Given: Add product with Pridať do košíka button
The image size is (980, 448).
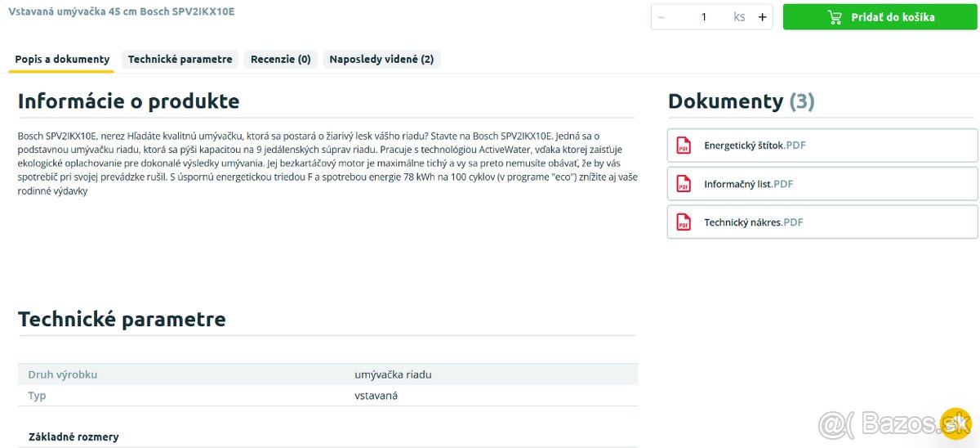Looking at the screenshot, I should [880, 17].
